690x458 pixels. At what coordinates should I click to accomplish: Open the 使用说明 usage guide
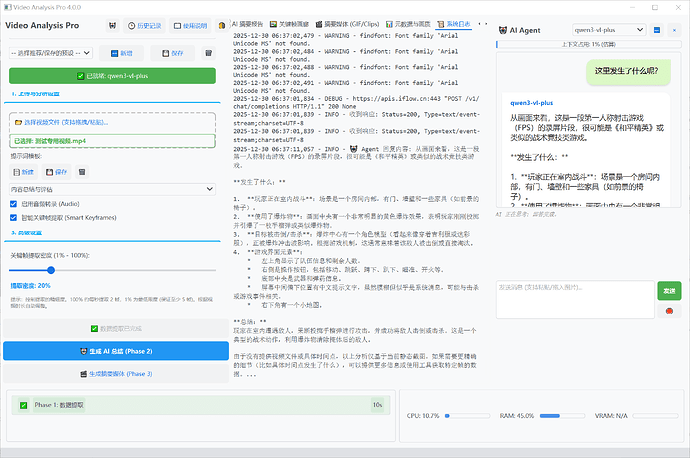tap(190, 26)
